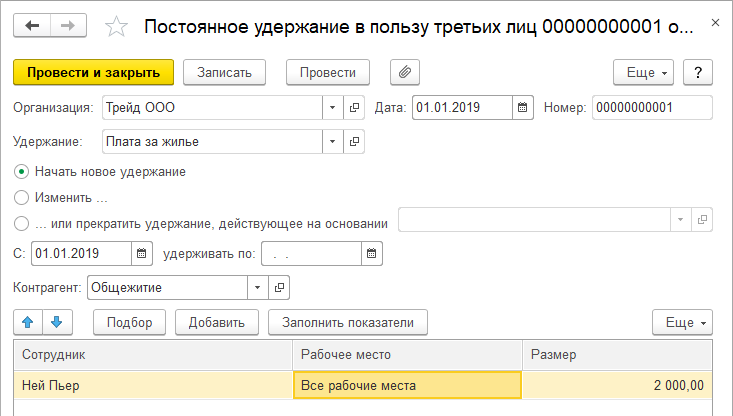Move the row up with blue arrow
The width and height of the screenshot is (733, 416).
click(x=29, y=322)
